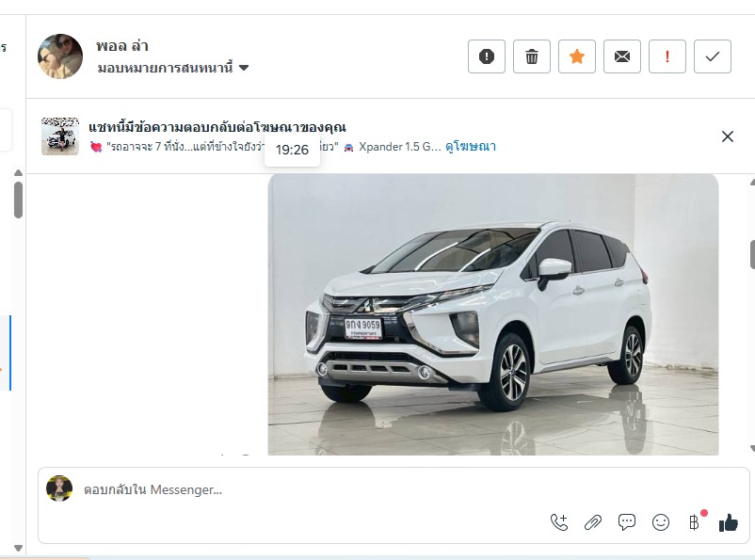Dismiss the ad reply banner
This screenshot has width=755, height=560.
click(728, 136)
